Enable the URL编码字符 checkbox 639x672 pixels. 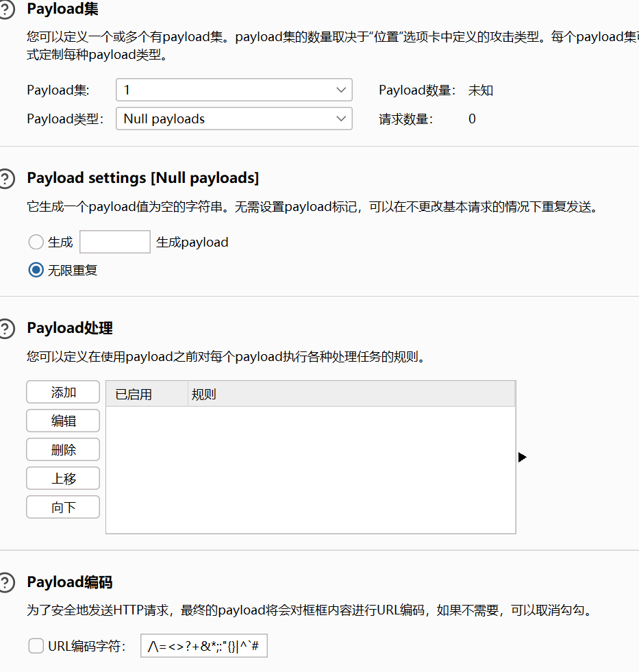(x=36, y=645)
